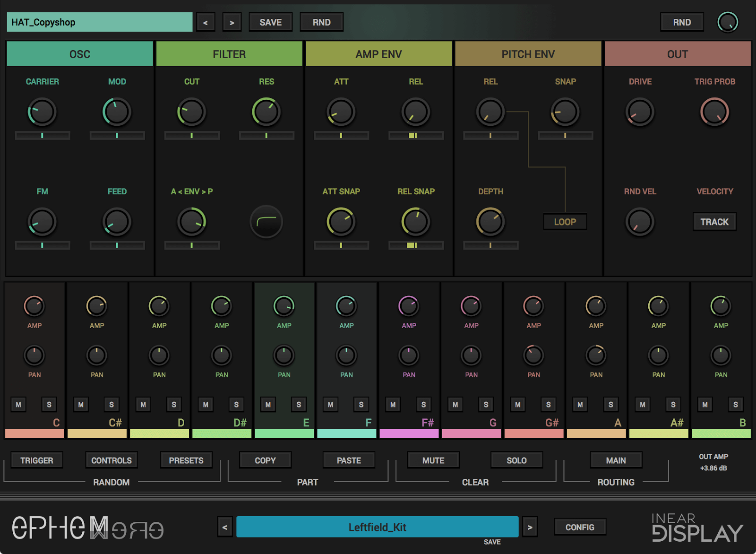Select the PITCH ENV section header
The width and height of the screenshot is (756, 554).
pos(528,54)
